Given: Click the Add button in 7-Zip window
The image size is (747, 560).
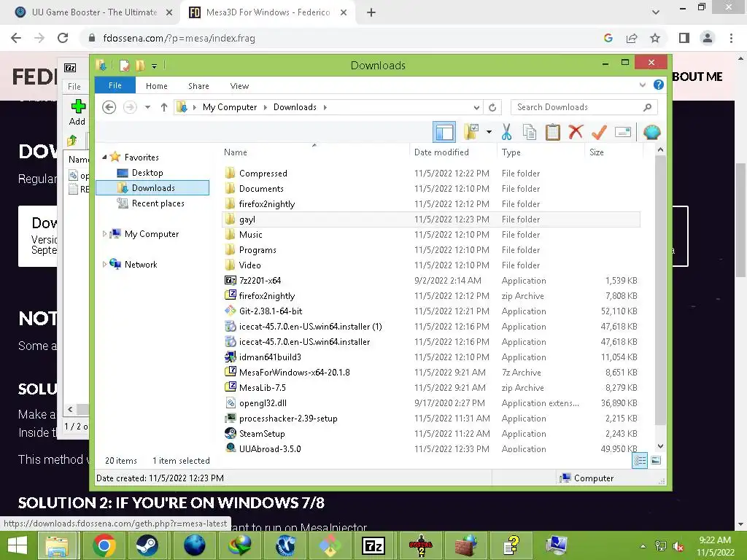Looking at the screenshot, I should pos(77,112).
